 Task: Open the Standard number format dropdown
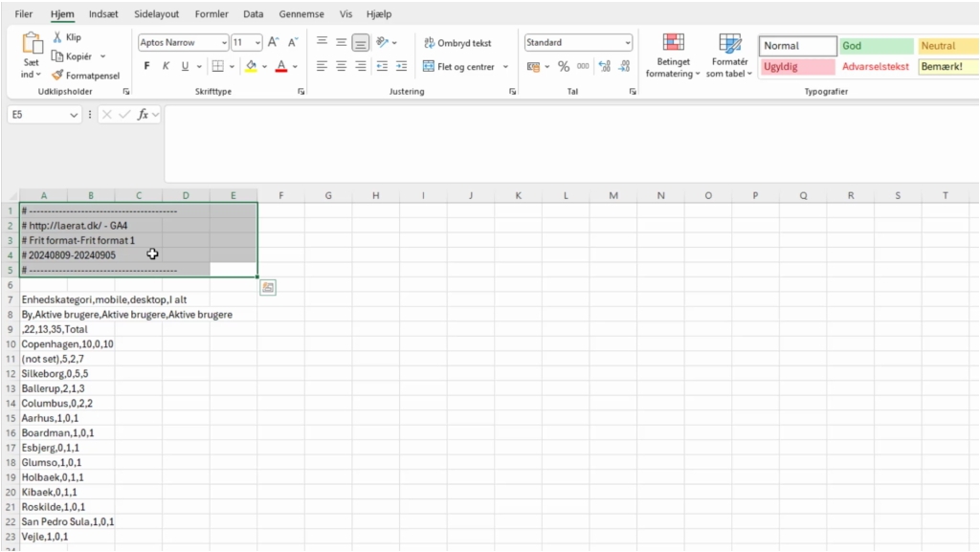tap(627, 42)
